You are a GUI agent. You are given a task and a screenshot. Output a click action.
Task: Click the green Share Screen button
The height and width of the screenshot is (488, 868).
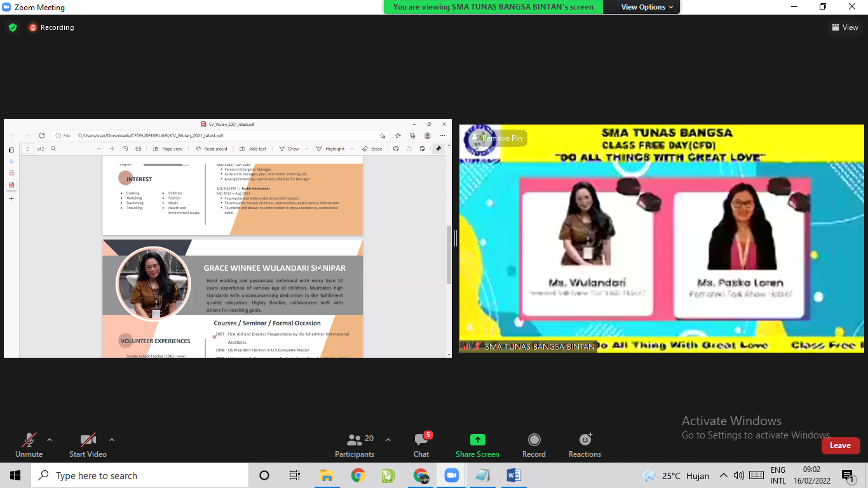tap(477, 445)
